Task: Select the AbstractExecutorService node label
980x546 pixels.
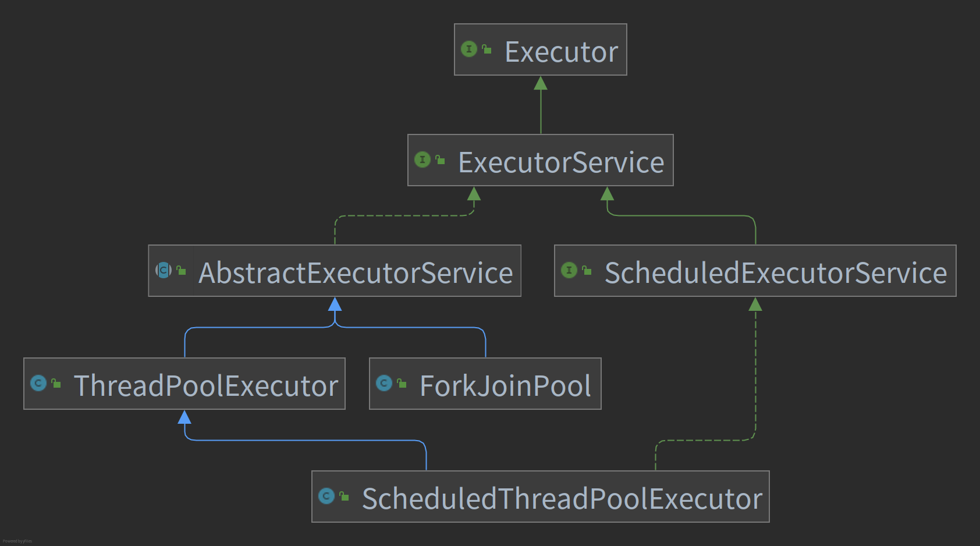Action: point(356,273)
